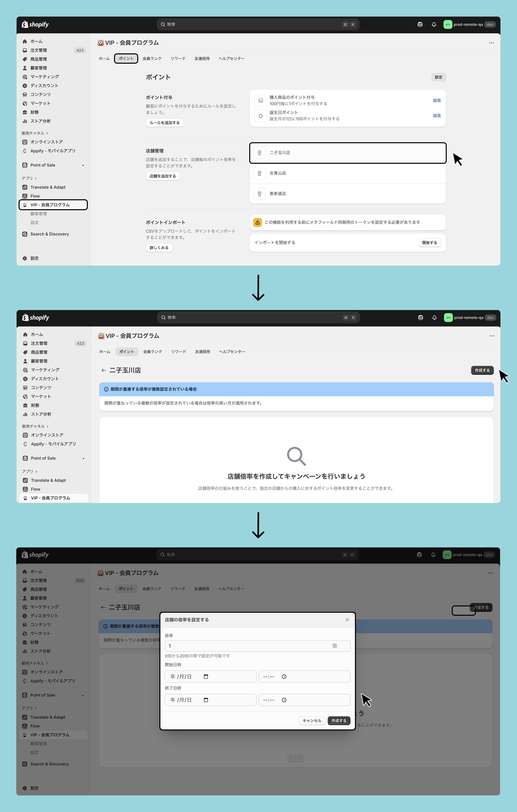The width and height of the screenshot is (517, 812).
Task: Click the star icon beside 誕生日ポイント
Action: 260,116
